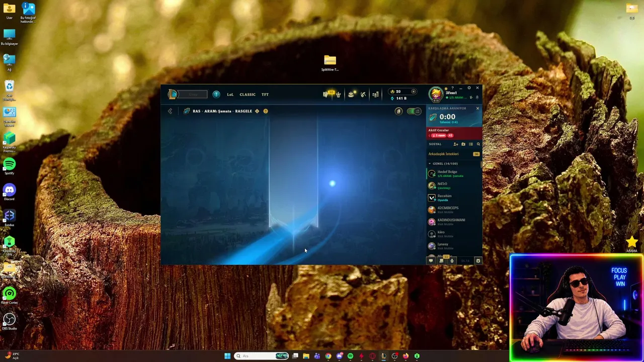This screenshot has width=644, height=362.
Task: Open the alert notification icon beside LoL
Action: tap(216, 95)
